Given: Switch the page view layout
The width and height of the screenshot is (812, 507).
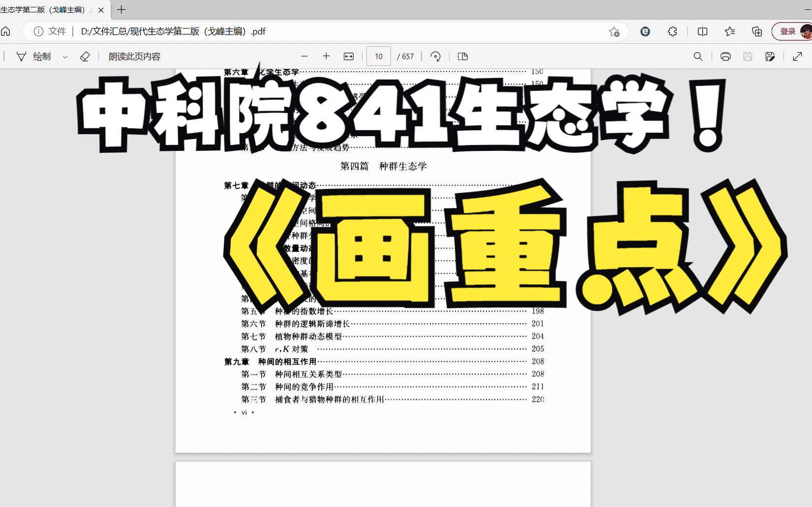Looking at the screenshot, I should 463,57.
